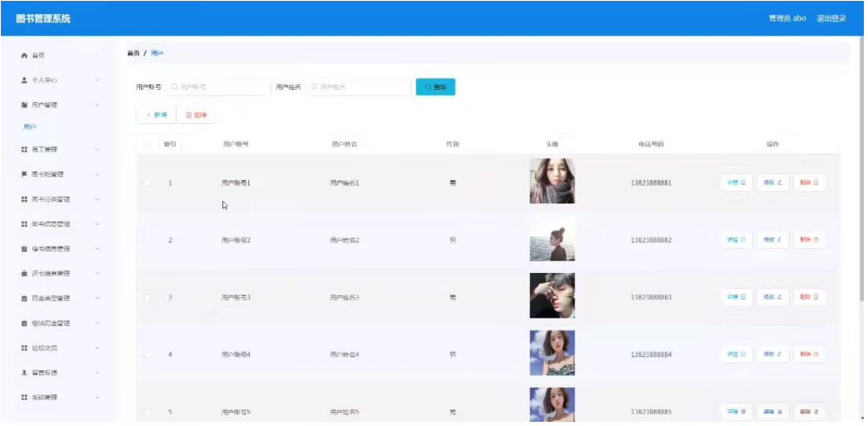Check the checkbox for row 用户账号4
This screenshot has width=868, height=426.
(x=147, y=354)
